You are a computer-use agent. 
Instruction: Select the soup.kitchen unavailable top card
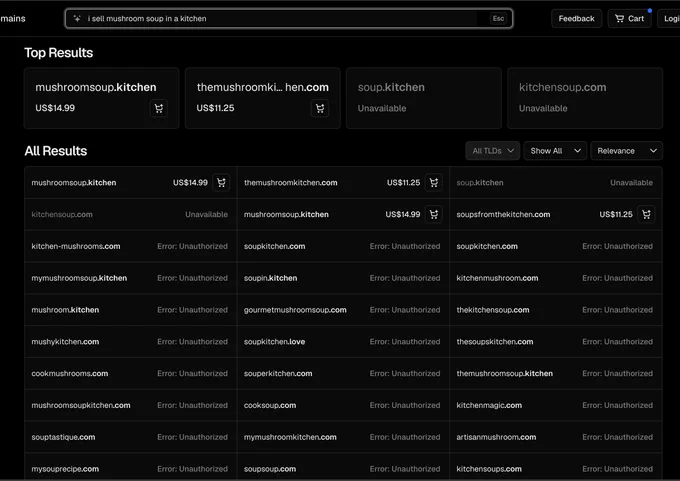(424, 98)
